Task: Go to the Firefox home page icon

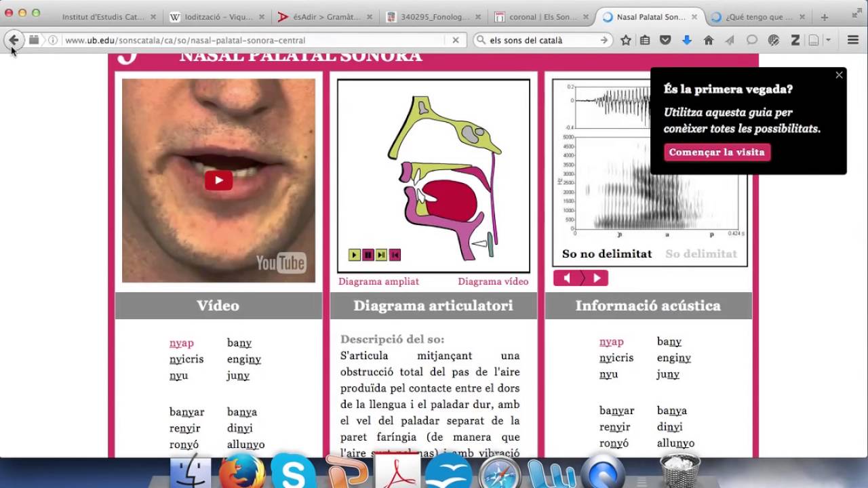Action: pos(709,41)
